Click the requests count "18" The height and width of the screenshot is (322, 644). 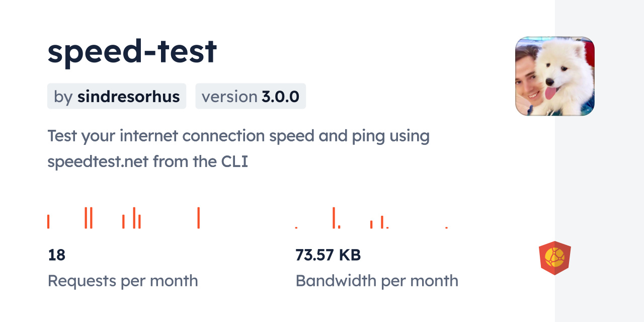(x=56, y=255)
